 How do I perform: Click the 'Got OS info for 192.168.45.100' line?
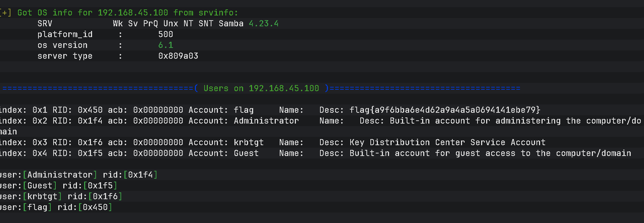[119, 13]
